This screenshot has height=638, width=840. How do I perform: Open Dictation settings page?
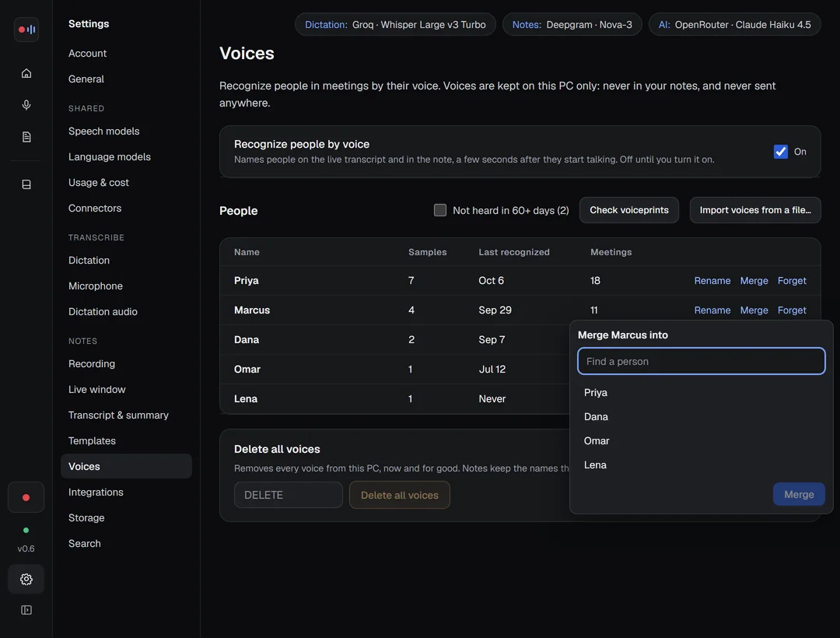89,261
